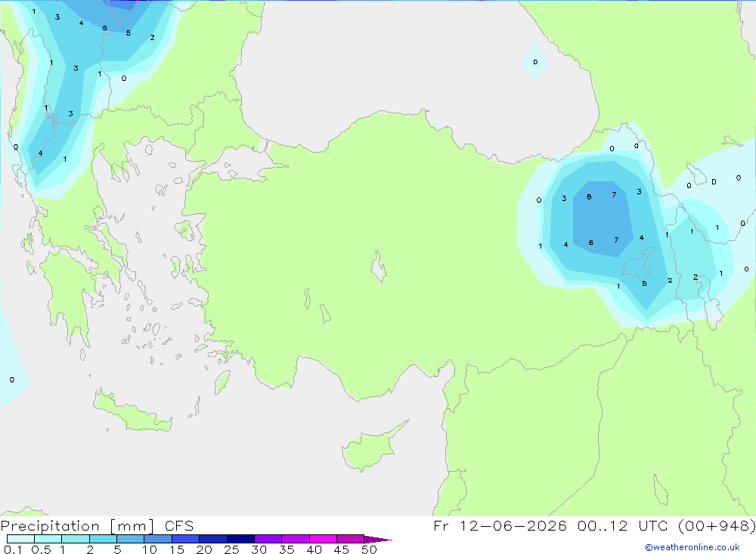Click the '0.5' legend scale label
Image resolution: width=756 pixels, height=554 pixels.
(41, 549)
